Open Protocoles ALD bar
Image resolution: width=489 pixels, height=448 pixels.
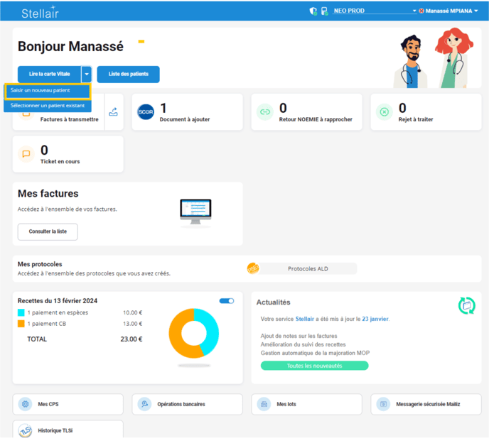pyautogui.click(x=301, y=268)
